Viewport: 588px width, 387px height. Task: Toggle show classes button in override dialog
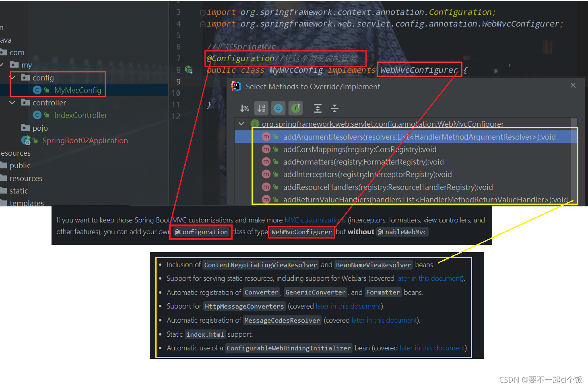coord(279,108)
